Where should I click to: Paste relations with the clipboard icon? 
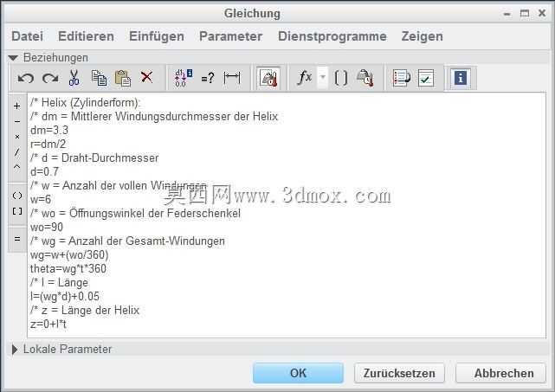[123, 78]
